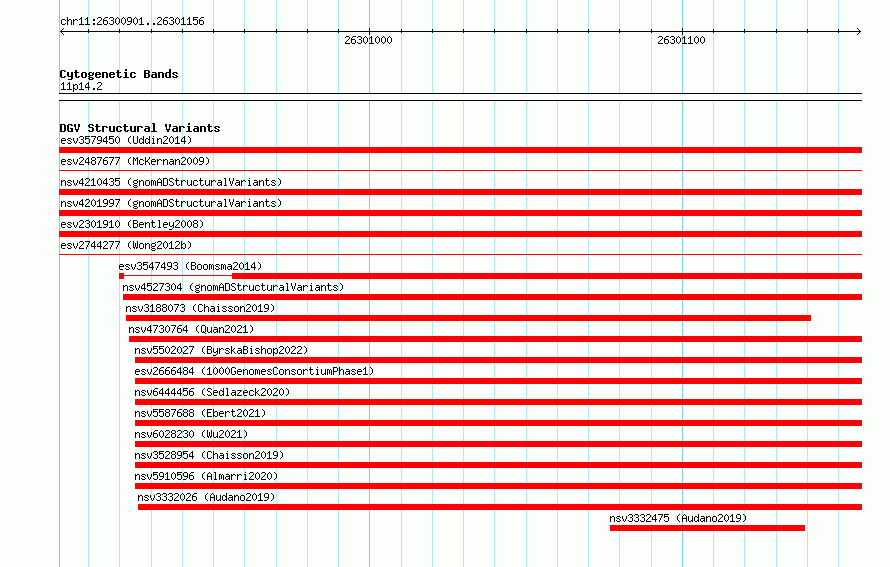Click the 26301000 ruler position label
890x567 pixels.
point(368,40)
